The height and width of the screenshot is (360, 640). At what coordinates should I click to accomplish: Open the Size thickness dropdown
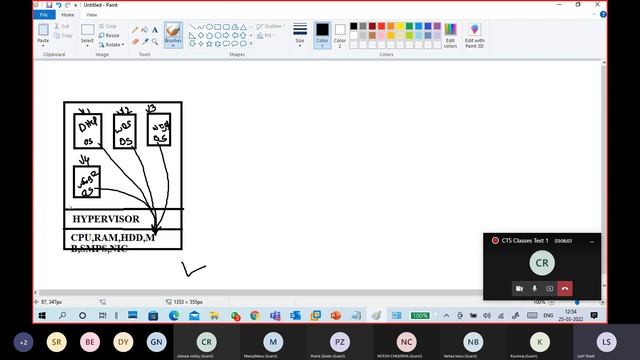pos(300,36)
